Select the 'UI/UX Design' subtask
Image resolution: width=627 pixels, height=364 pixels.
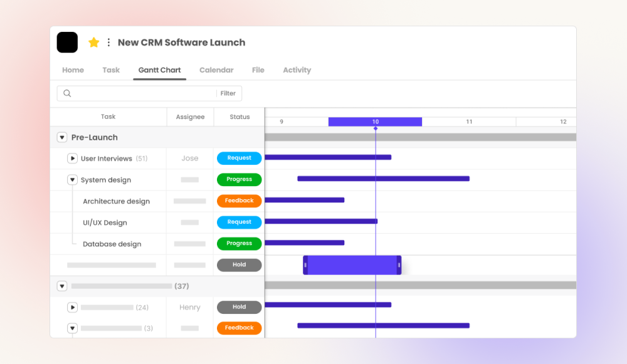[105, 222]
